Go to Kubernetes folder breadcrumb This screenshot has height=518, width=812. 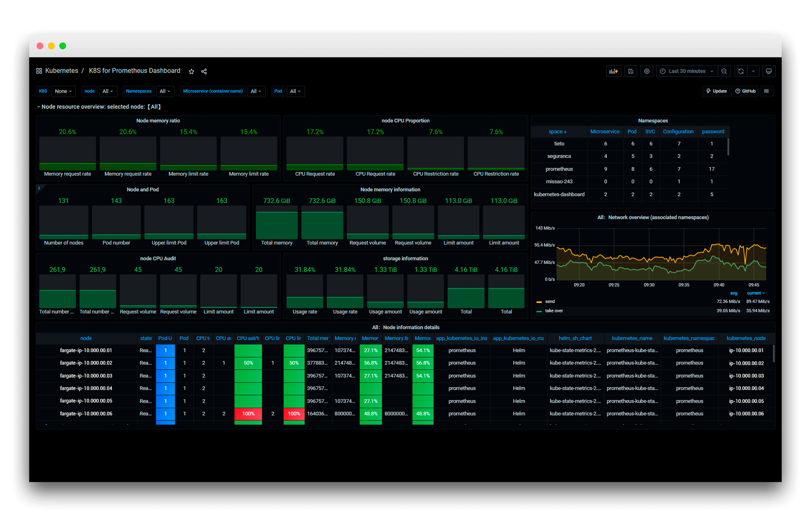62,71
